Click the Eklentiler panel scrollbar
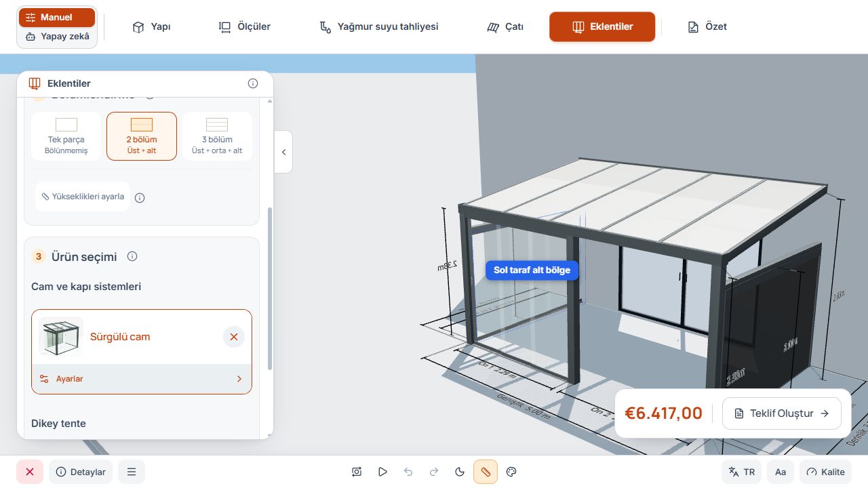This screenshot has width=868, height=488. (x=270, y=288)
